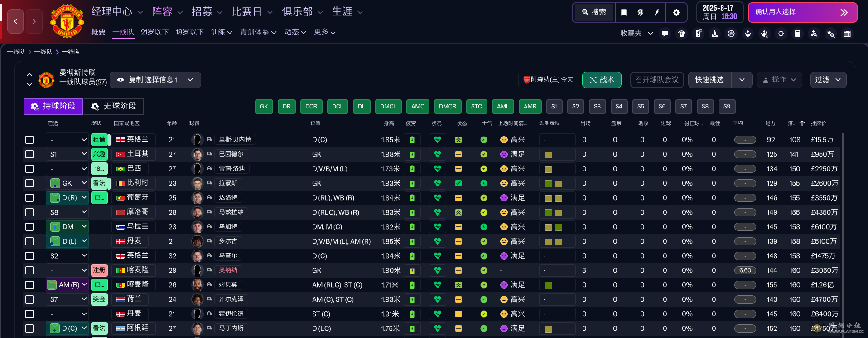868x338 pixels.
Task: Click the 战术 tactics button
Action: (x=602, y=80)
